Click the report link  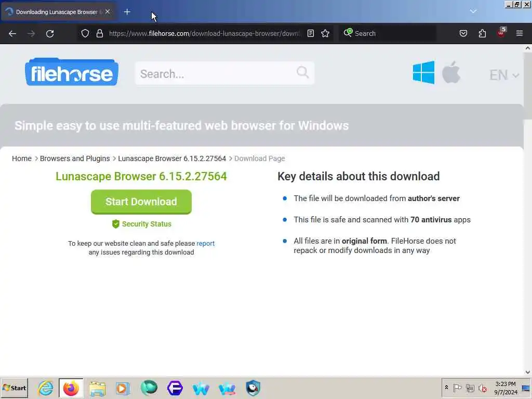206,243
